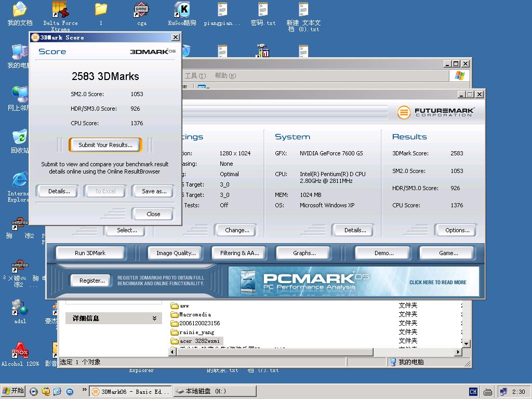Click the Futuremark Corporation logo
The height and width of the screenshot is (399, 532).
[435, 112]
